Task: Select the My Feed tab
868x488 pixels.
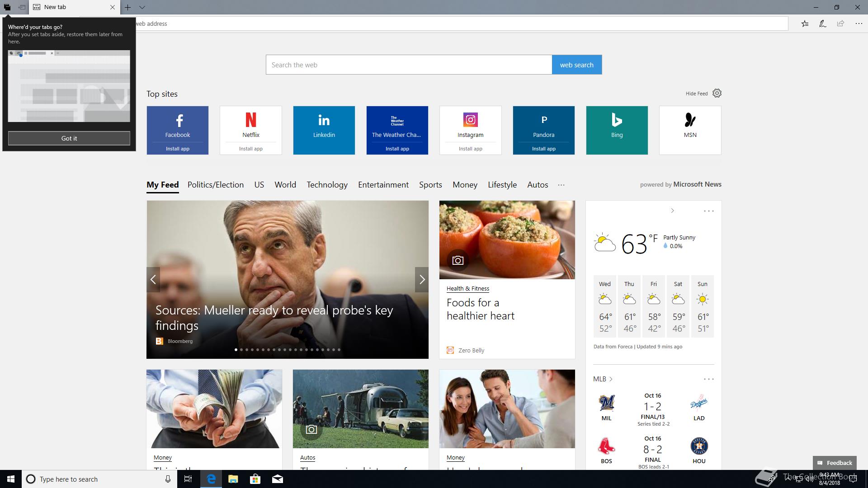Action: coord(163,185)
